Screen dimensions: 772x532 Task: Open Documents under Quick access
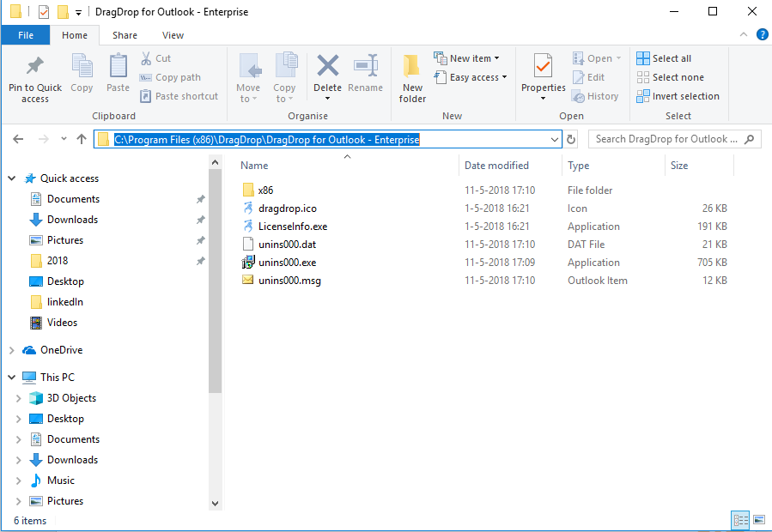point(73,199)
